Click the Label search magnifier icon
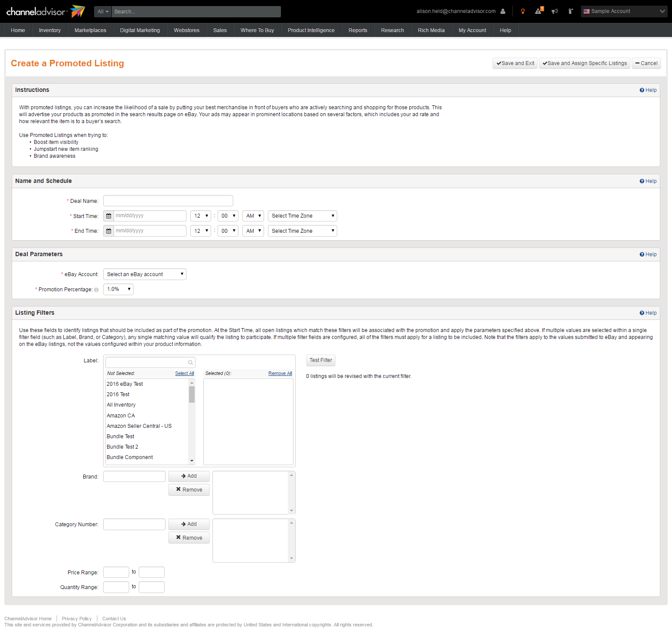This screenshot has width=672, height=632. [190, 362]
